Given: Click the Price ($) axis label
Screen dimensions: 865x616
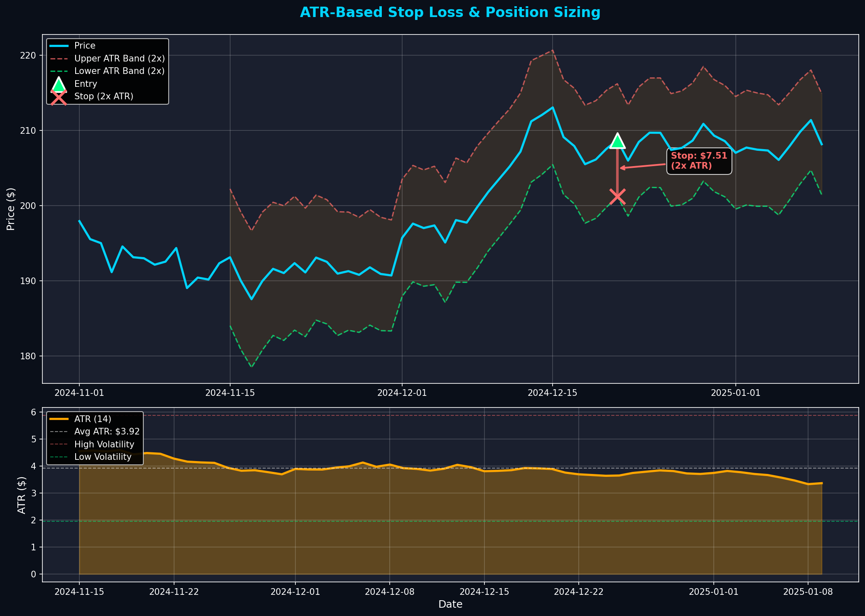Looking at the screenshot, I should coord(11,209).
